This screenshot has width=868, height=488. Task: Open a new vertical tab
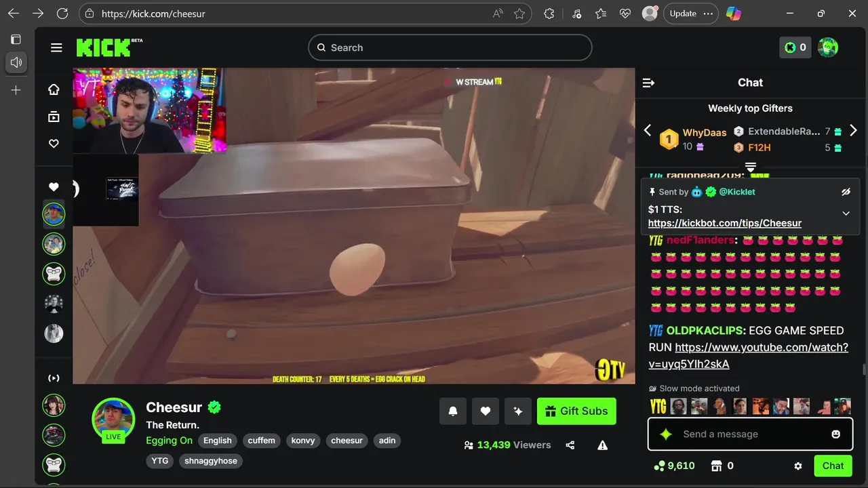click(16, 90)
